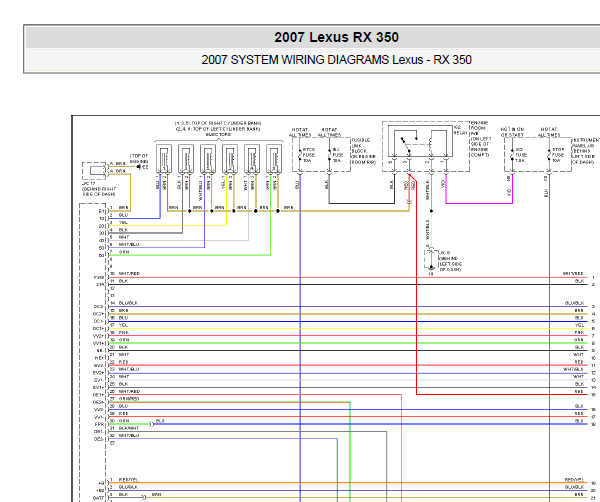Viewport: 600px width, 502px height.
Task: Click 'J/C 5 (BEHIND LEFT SIDE OF DASH)' label
Action: pos(450,261)
